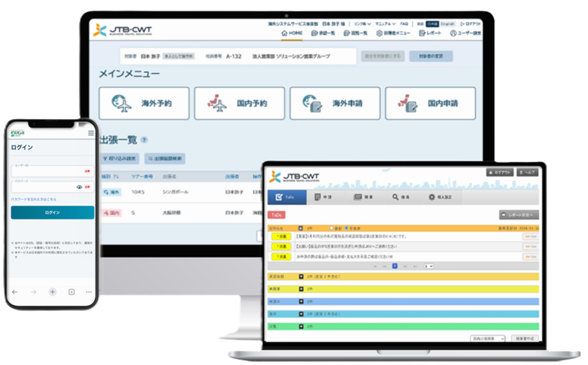
Task: Click パスワード input field on phone
Action: (x=52, y=187)
